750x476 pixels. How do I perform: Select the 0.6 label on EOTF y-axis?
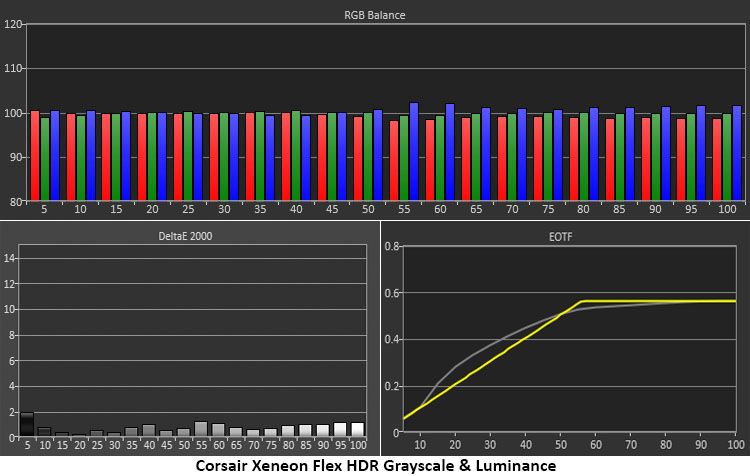click(392, 293)
